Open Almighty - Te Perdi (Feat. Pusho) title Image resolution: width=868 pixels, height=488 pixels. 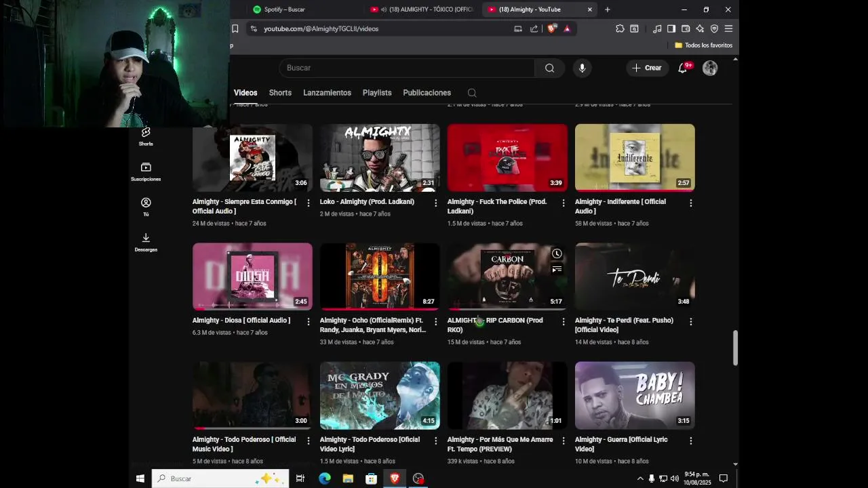pos(624,325)
